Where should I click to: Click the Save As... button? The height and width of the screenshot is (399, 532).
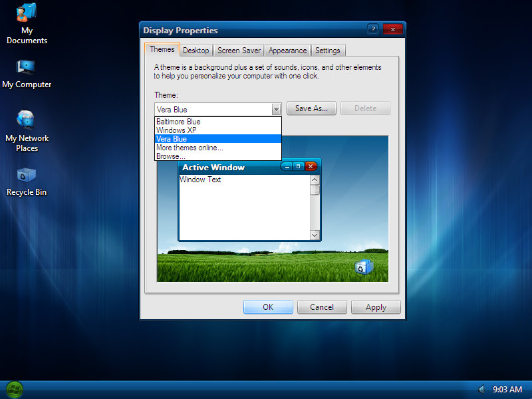(311, 108)
